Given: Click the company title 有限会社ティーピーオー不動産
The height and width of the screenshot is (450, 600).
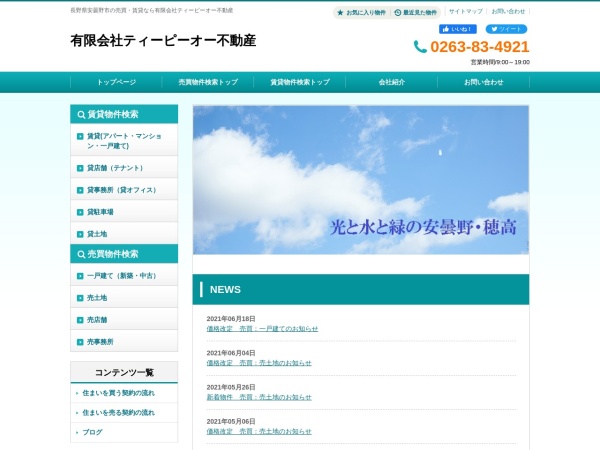Looking at the screenshot, I should 163,41.
